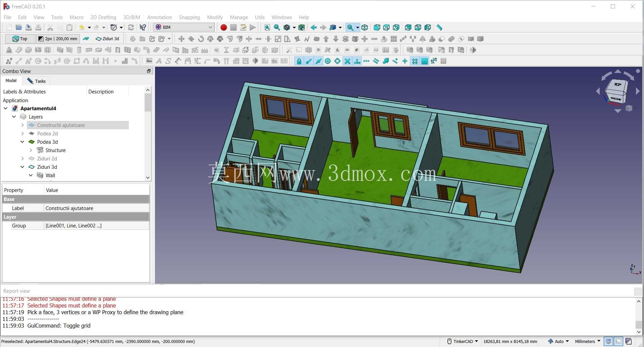Viewport: 644px width, 347px height.
Task: Expand the Constructii ajutatoare layer
Action: 22,125
